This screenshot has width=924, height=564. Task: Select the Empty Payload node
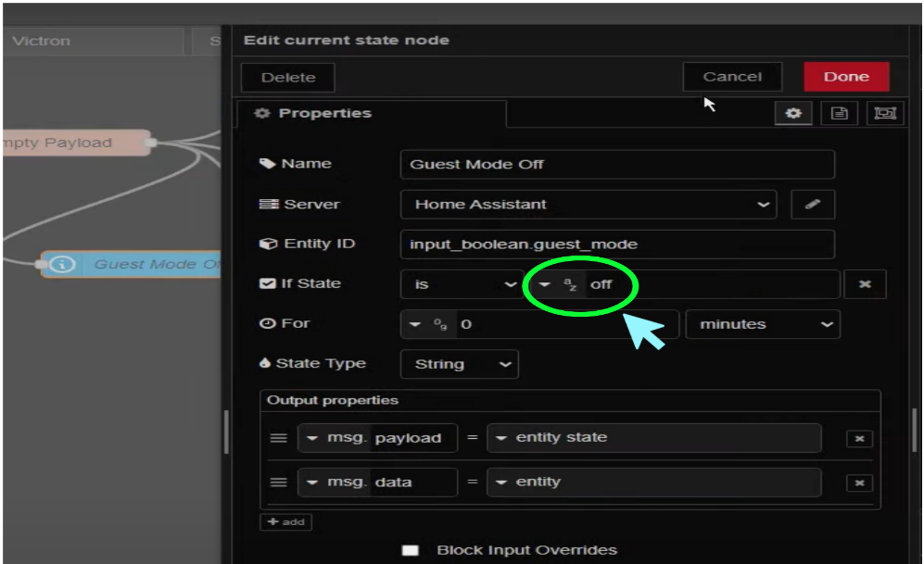click(75, 143)
